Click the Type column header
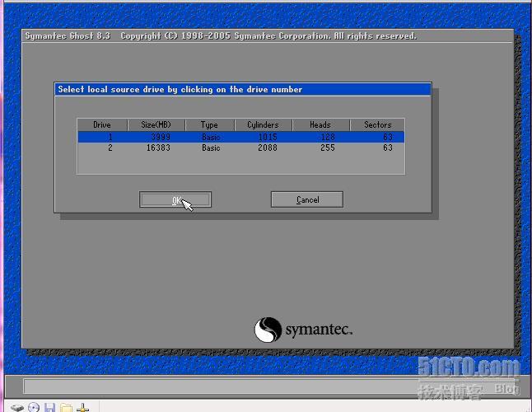Image resolution: width=532 pixels, height=412 pixels. (x=209, y=125)
